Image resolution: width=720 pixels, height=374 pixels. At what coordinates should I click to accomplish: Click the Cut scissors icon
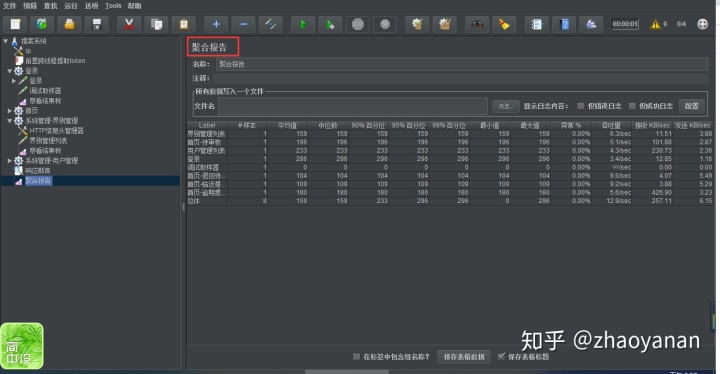click(x=129, y=24)
